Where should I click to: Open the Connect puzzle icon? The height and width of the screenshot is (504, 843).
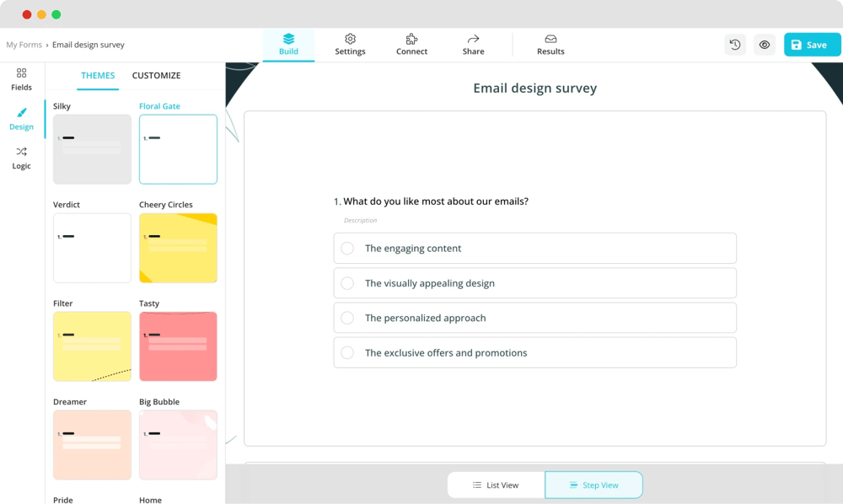coord(411,39)
